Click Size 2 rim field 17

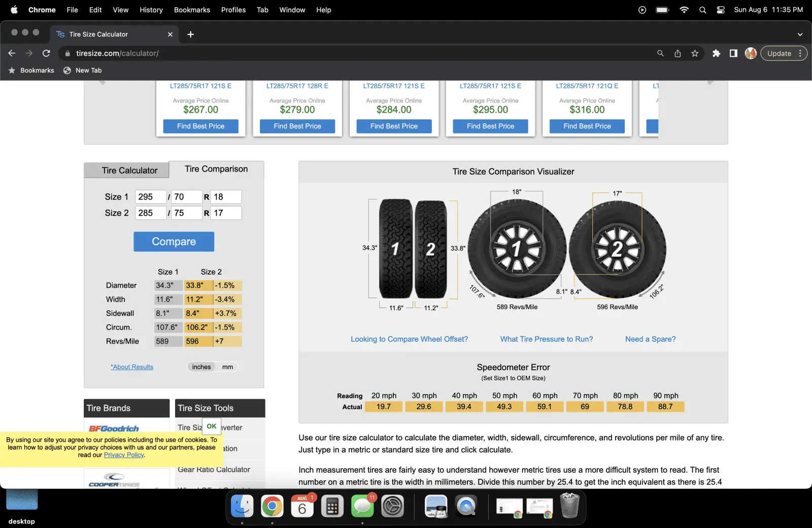coord(226,213)
